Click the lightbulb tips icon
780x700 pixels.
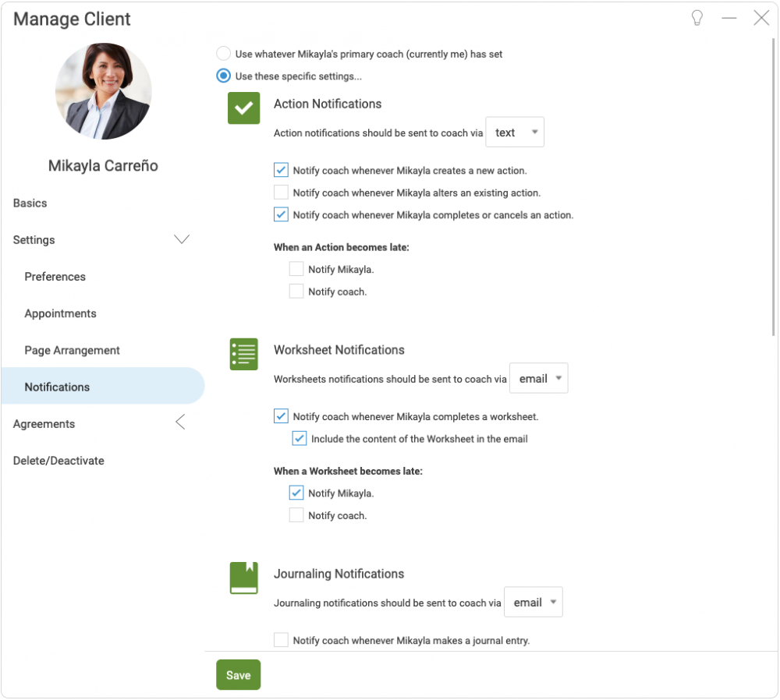(697, 19)
